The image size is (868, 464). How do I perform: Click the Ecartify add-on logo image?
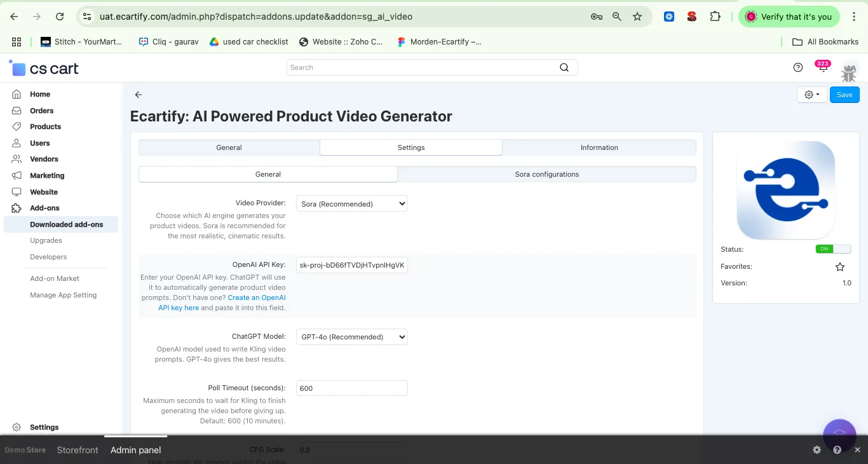point(786,189)
